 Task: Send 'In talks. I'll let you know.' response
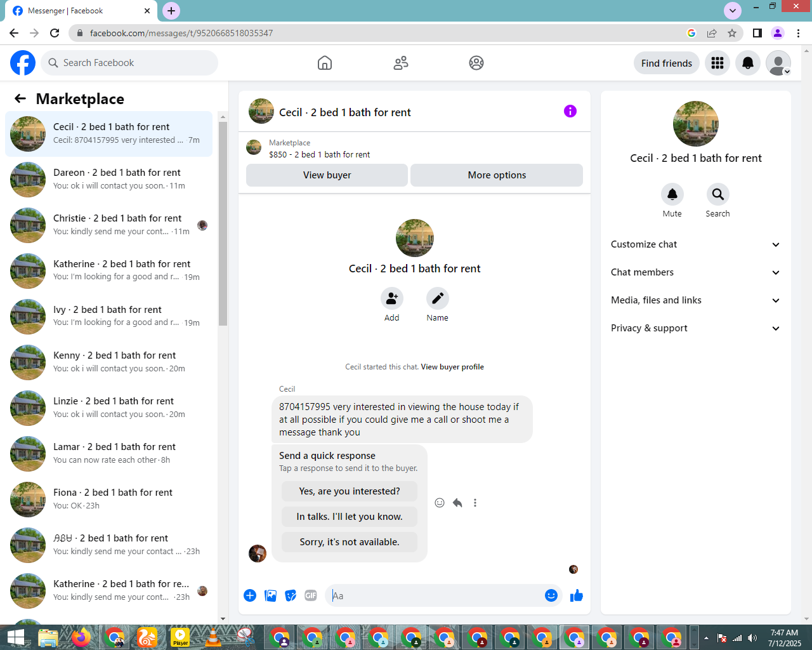(x=350, y=517)
